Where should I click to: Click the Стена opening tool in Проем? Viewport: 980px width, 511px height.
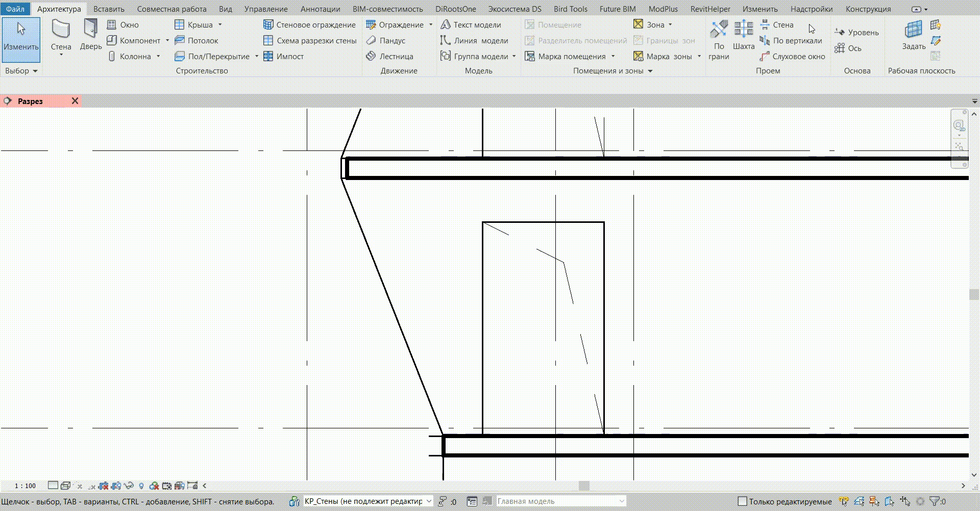click(x=777, y=24)
